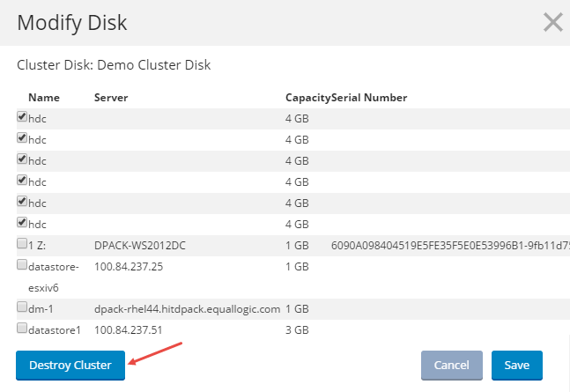Uncheck the second hdc disk checkbox
Screen dimensions: 570x392
22,137
